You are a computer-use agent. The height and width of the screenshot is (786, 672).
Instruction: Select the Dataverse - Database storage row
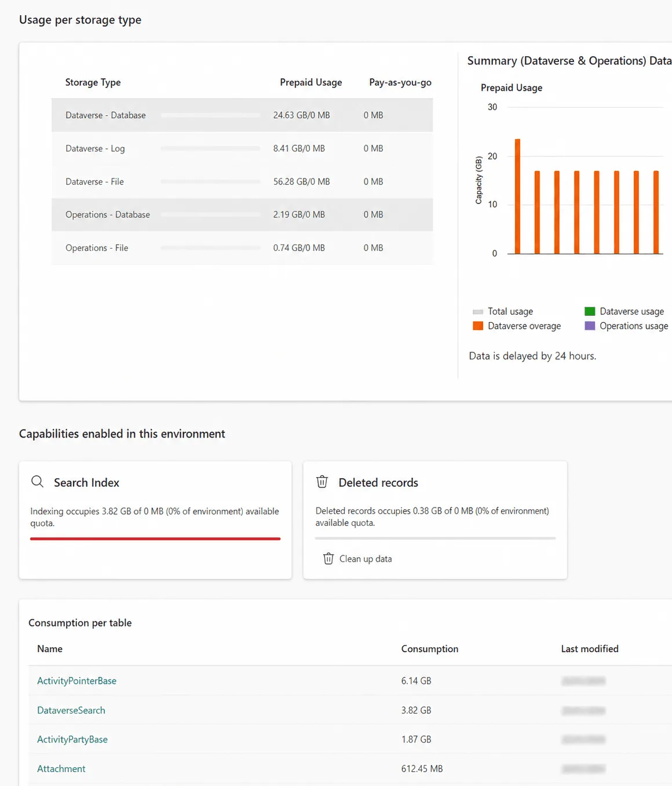[242, 115]
